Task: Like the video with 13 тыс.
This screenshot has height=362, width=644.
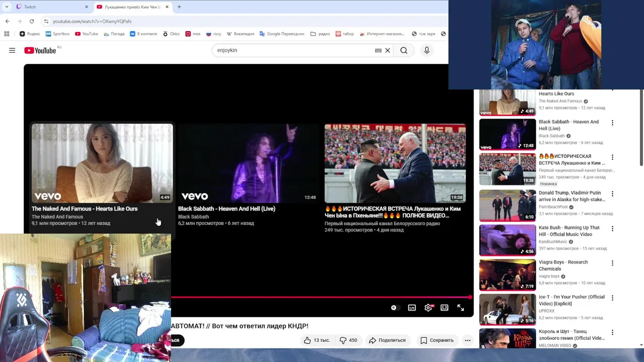Action: coord(317,340)
